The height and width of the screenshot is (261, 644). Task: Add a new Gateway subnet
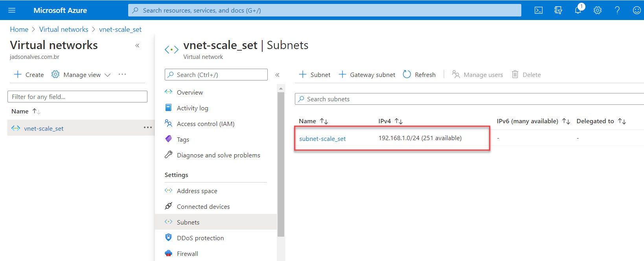[x=367, y=75]
